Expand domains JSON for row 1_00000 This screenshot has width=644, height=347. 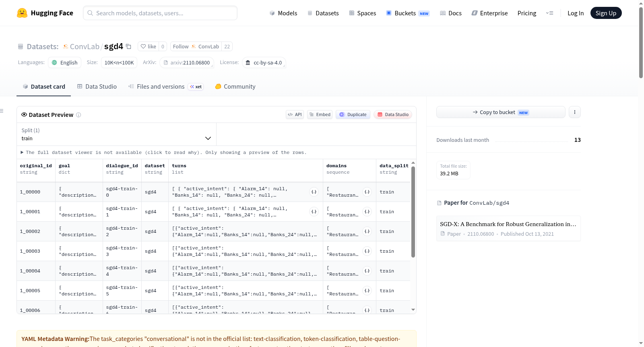point(367,192)
